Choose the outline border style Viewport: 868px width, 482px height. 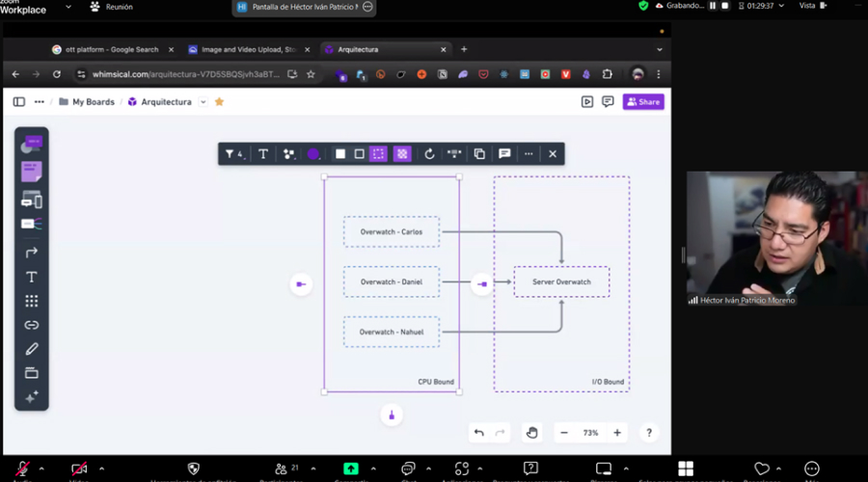pyautogui.click(x=360, y=154)
